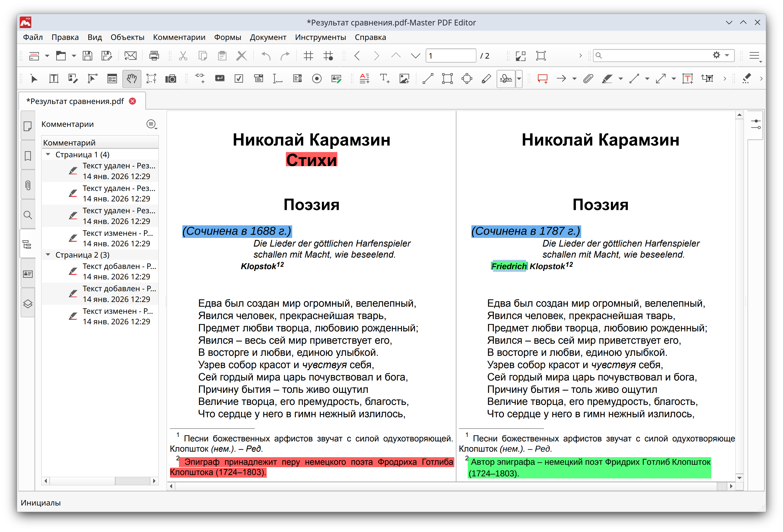Click the Send by email icon

click(130, 56)
